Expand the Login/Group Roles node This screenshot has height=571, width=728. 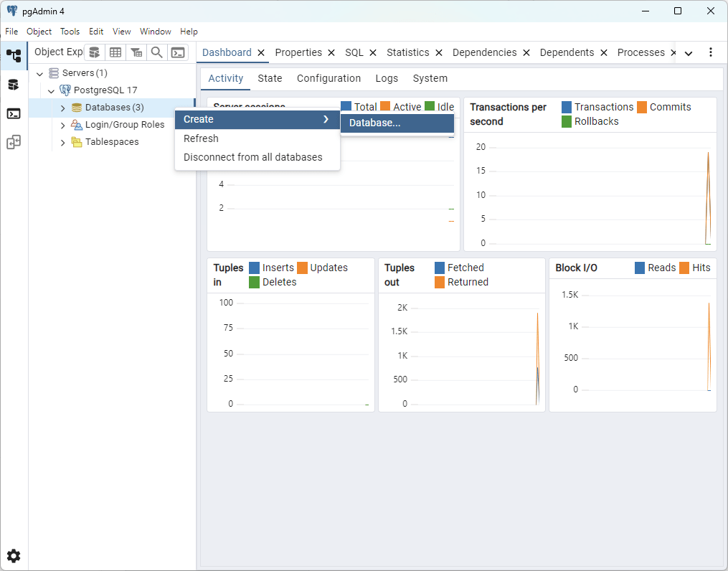click(x=63, y=125)
